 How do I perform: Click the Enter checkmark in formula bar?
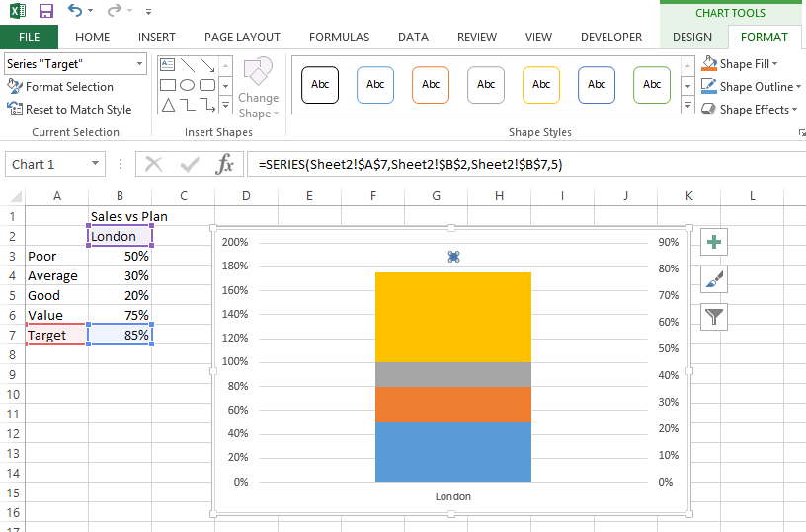click(190, 164)
